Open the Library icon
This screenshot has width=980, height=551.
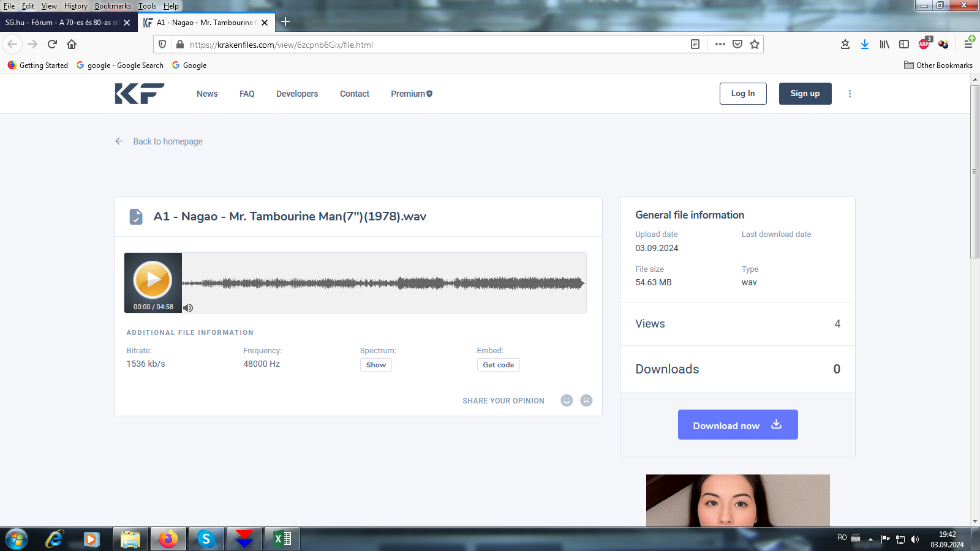[x=884, y=44]
